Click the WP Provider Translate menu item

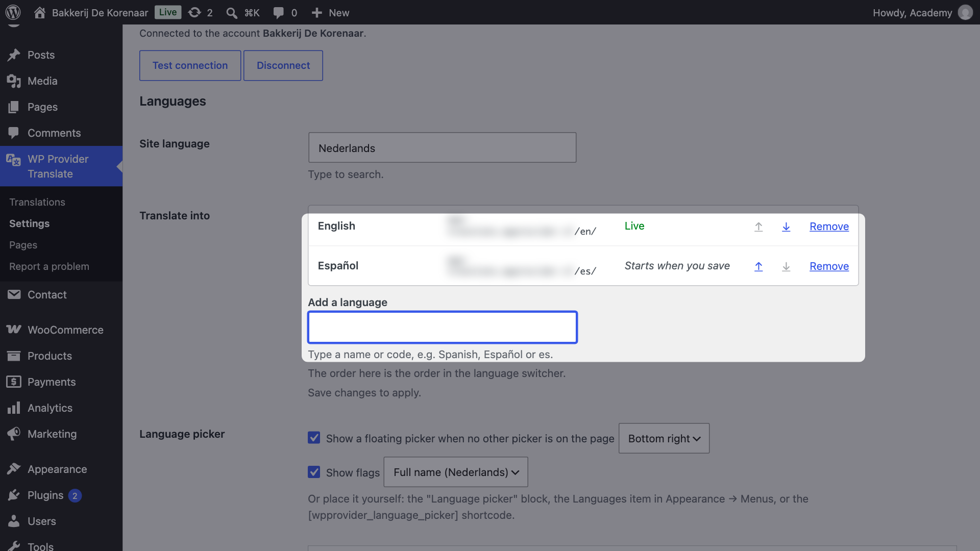pyautogui.click(x=61, y=166)
